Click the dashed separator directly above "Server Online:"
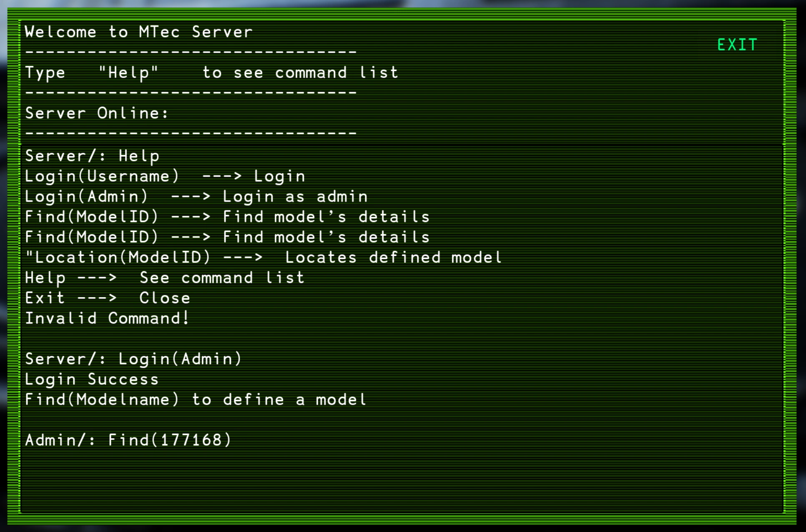806x532 pixels. tap(191, 92)
